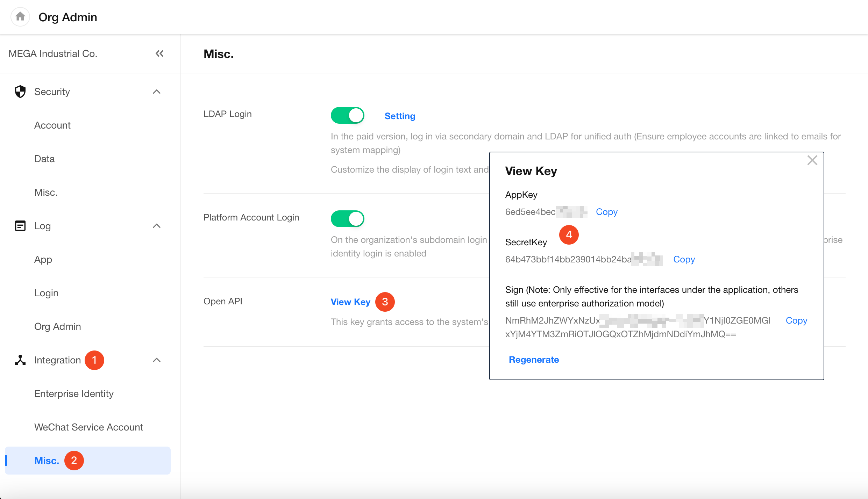Collapse the Integration section chevron
This screenshot has height=499, width=868.
pyautogui.click(x=157, y=360)
